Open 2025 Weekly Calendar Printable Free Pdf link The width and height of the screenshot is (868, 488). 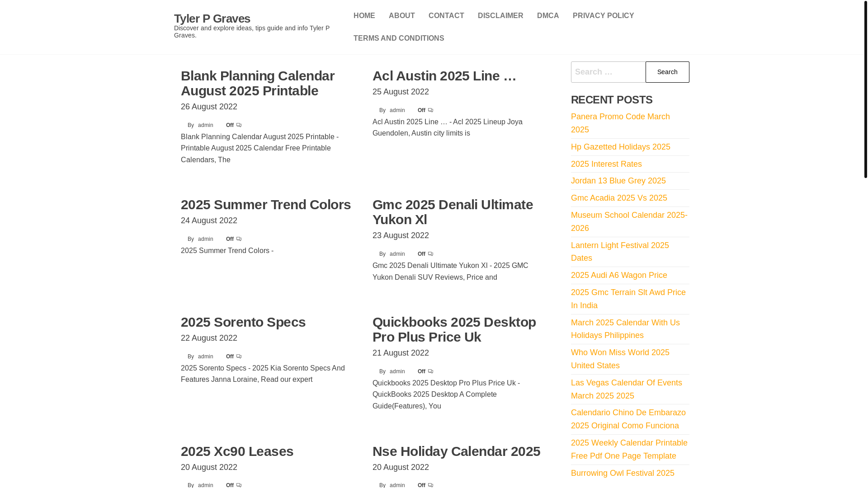tap(629, 449)
